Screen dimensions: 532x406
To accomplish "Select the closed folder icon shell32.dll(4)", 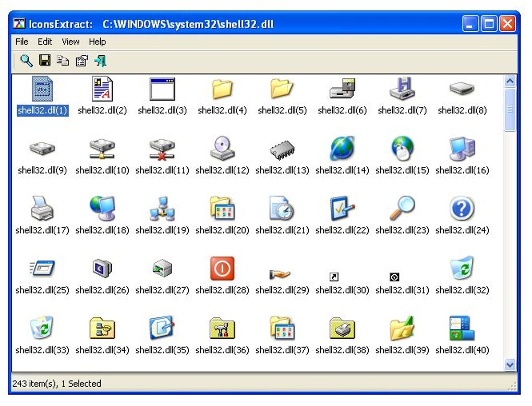I will coord(222,89).
